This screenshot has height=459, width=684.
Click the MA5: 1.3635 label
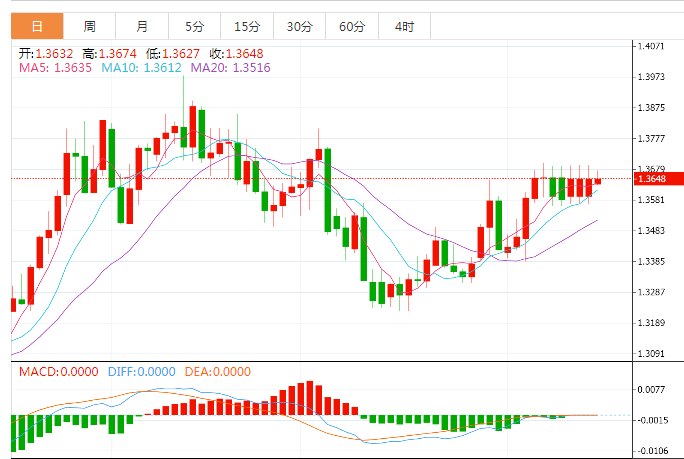pyautogui.click(x=55, y=68)
